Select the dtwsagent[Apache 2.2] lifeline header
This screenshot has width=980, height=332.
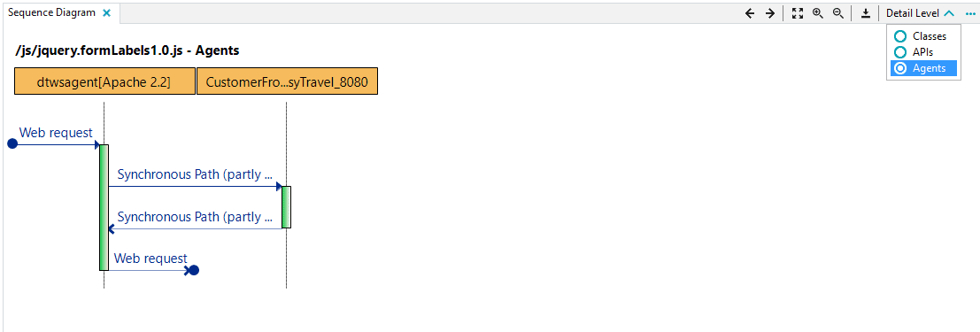tap(104, 82)
